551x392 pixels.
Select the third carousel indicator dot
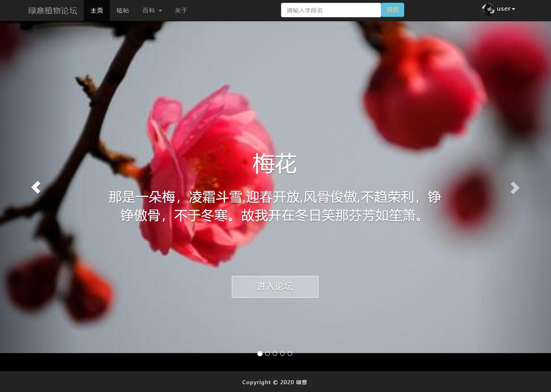[275, 353]
